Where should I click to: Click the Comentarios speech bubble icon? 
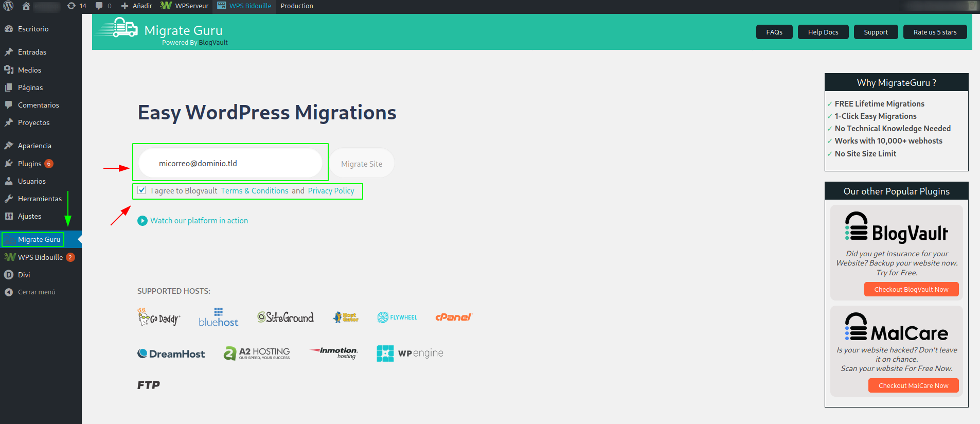[x=9, y=105]
